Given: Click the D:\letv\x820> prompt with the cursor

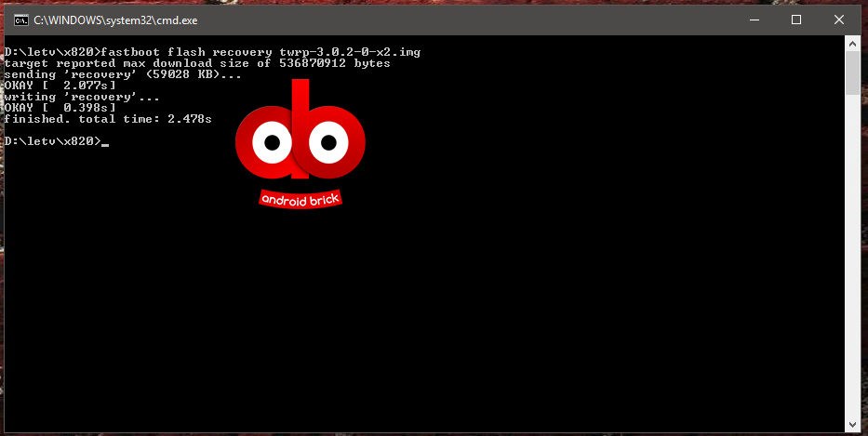Looking at the screenshot, I should coord(52,141).
